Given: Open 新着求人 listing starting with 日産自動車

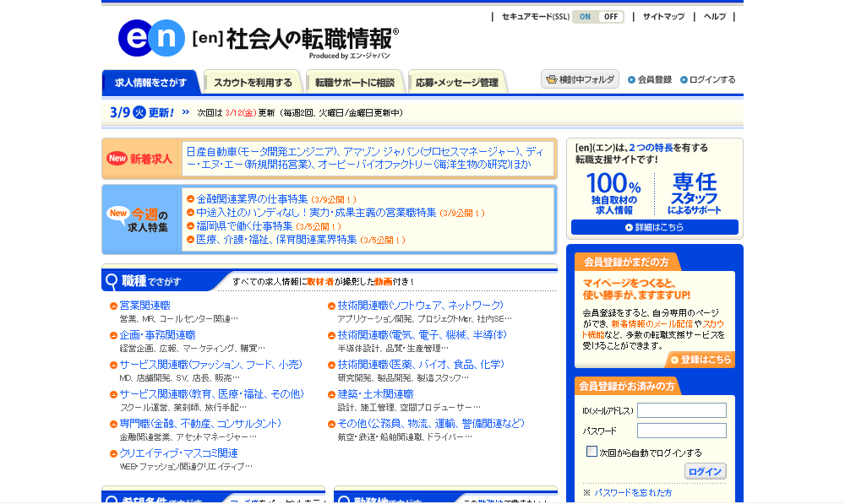Looking at the screenshot, I should tap(365, 159).
